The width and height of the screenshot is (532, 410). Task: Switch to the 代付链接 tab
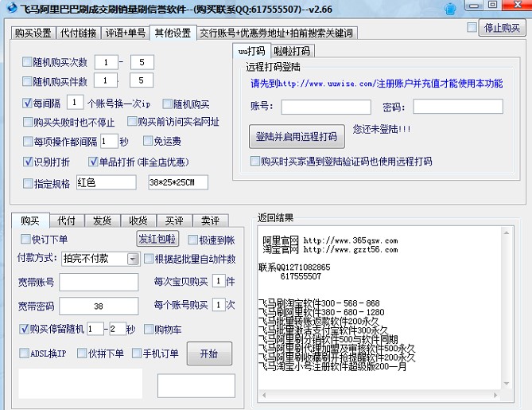(x=79, y=33)
